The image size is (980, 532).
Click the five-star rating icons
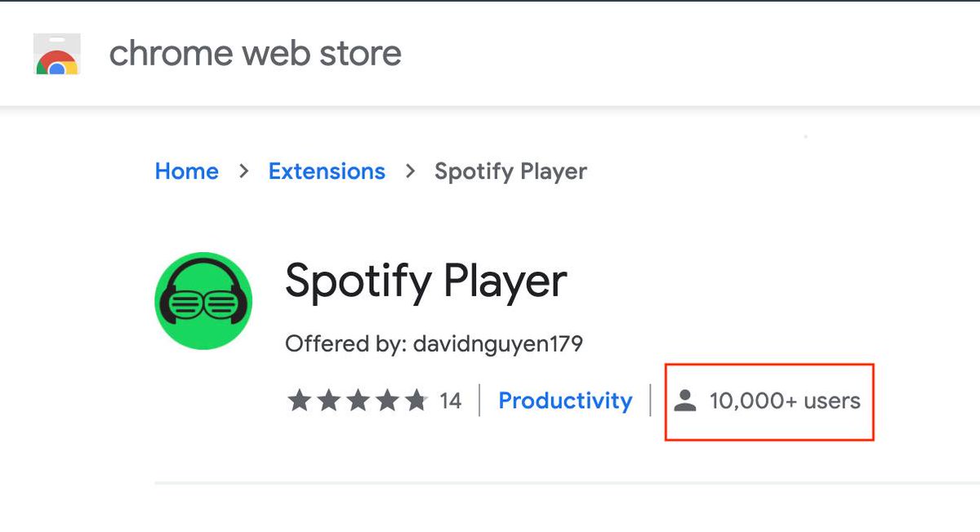point(357,401)
